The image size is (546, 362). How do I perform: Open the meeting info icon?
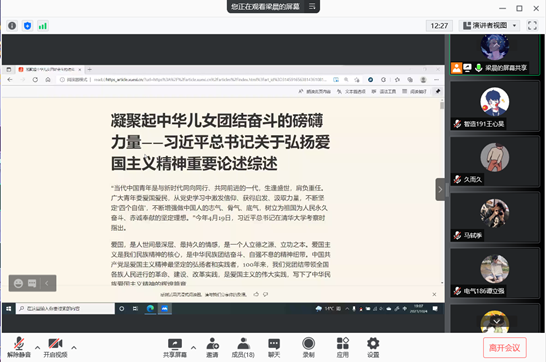[x=12, y=26]
